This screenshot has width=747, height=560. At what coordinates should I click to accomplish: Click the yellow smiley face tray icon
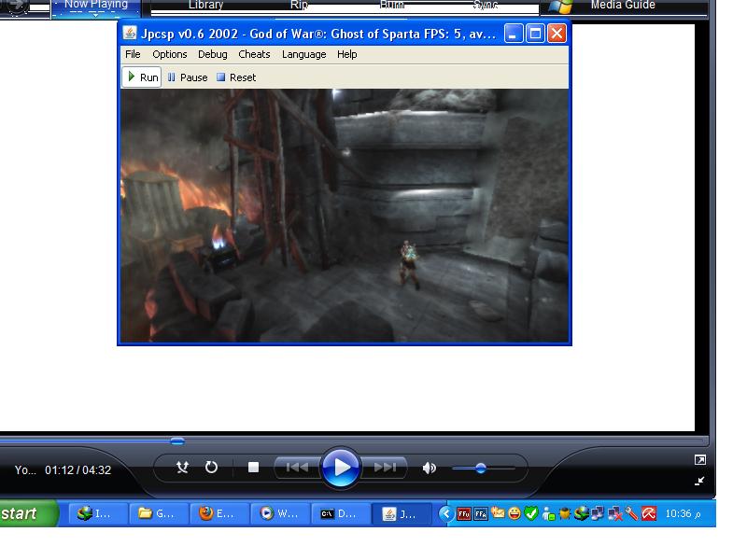(514, 513)
